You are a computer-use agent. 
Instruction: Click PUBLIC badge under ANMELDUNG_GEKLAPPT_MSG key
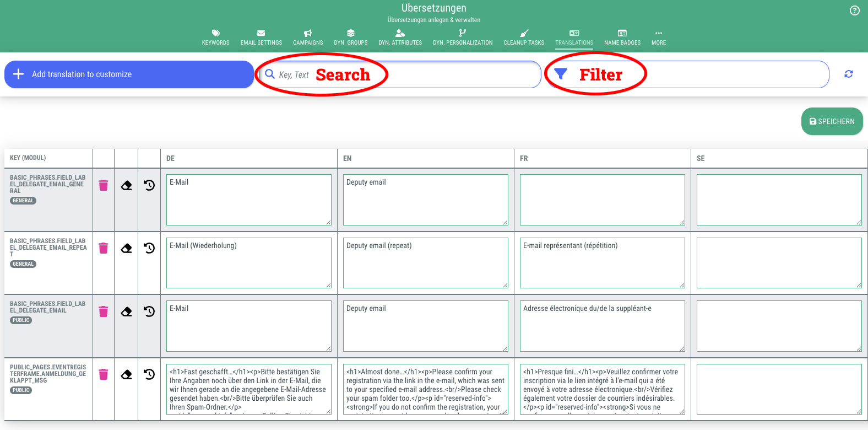21,390
